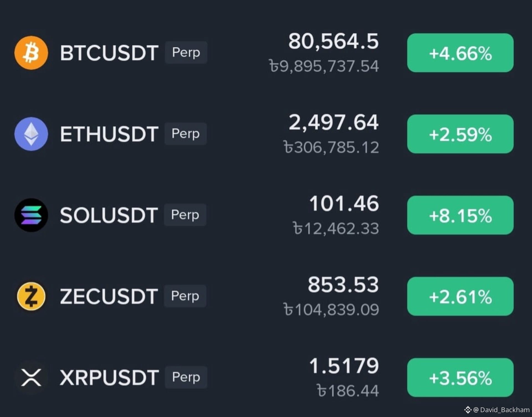This screenshot has width=532, height=417.
Task: Toggle the ETHUSDT +2.59% change badge
Action: pyautogui.click(x=460, y=134)
